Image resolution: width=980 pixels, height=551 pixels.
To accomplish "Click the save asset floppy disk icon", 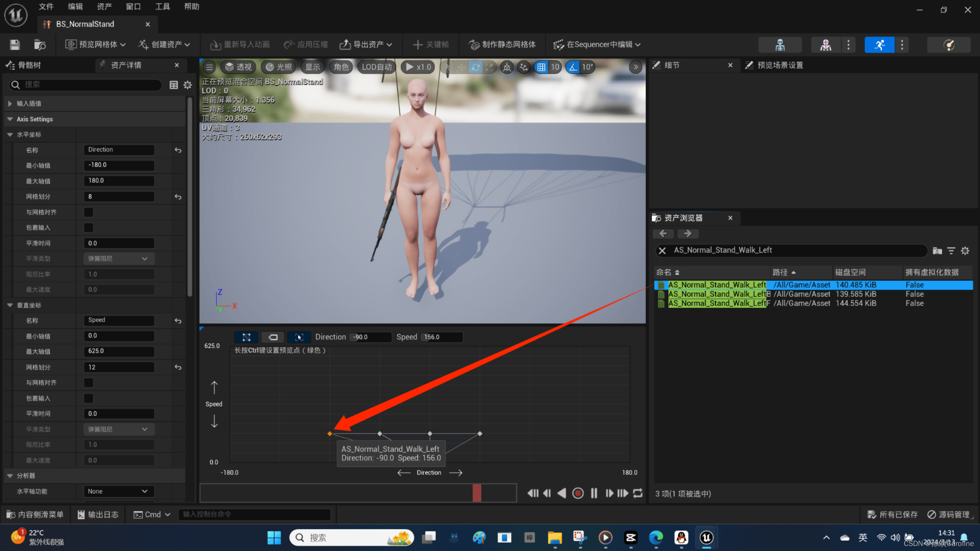I will pos(15,45).
